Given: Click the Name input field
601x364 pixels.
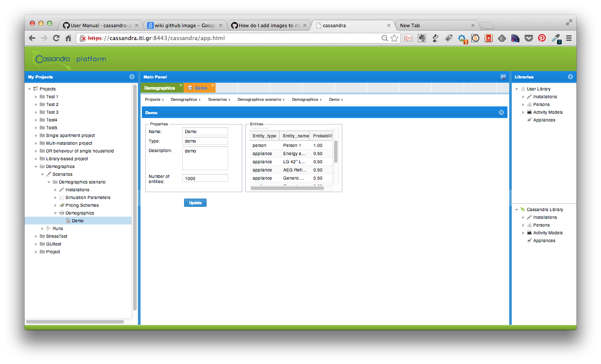Looking at the screenshot, I should [205, 131].
